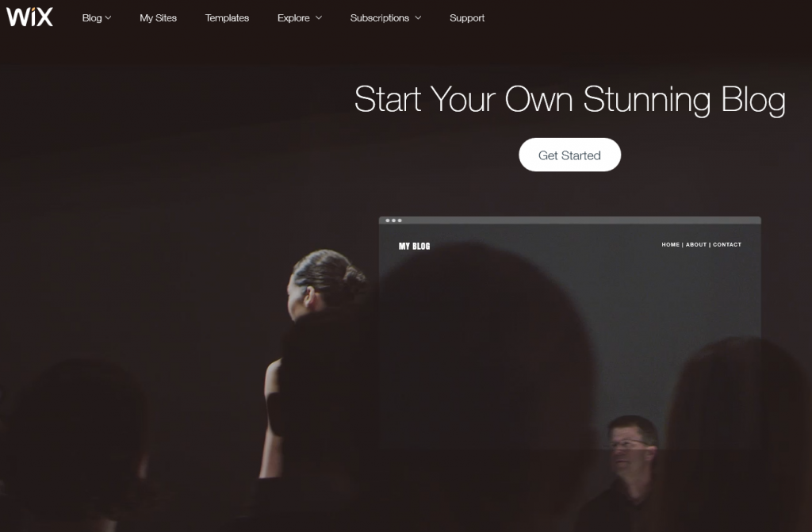This screenshot has width=812, height=532.
Task: Open the Templates page
Action: (227, 18)
